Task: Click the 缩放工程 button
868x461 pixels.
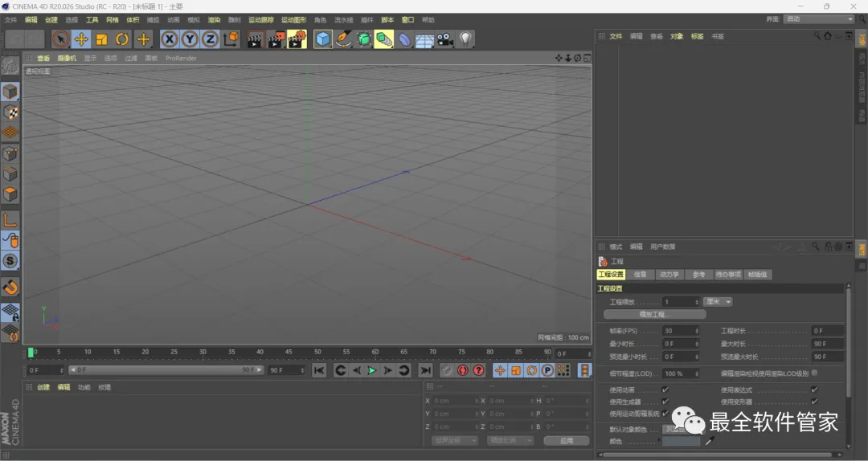Action: [654, 314]
